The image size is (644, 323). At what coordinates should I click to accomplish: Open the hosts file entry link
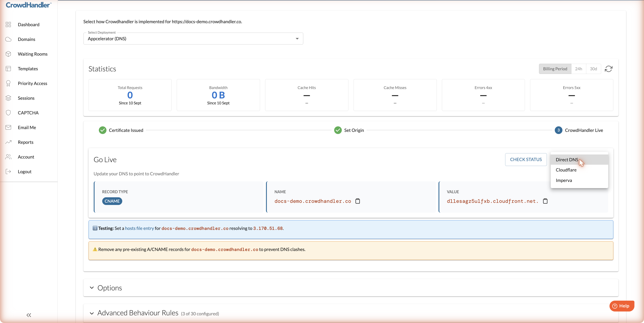tap(139, 228)
